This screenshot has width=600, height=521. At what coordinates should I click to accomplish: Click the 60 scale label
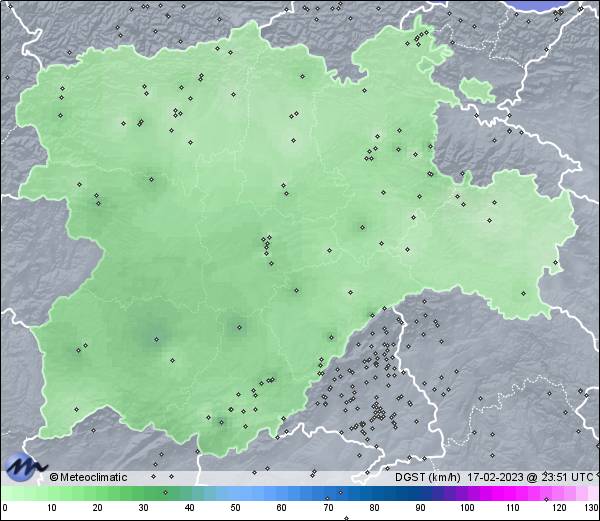pyautogui.click(x=282, y=508)
